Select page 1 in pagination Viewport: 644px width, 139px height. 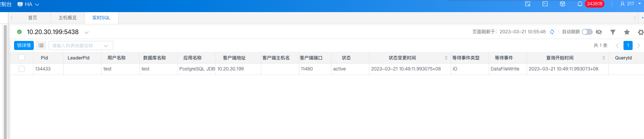click(x=628, y=45)
